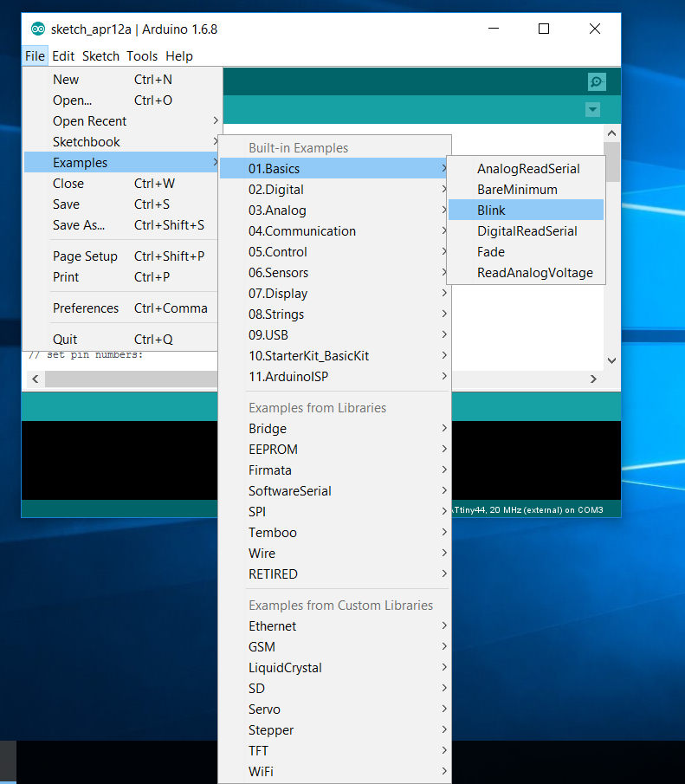Expand the SoftwareSerial library examples
Screen dimensions: 685x784
coord(334,491)
